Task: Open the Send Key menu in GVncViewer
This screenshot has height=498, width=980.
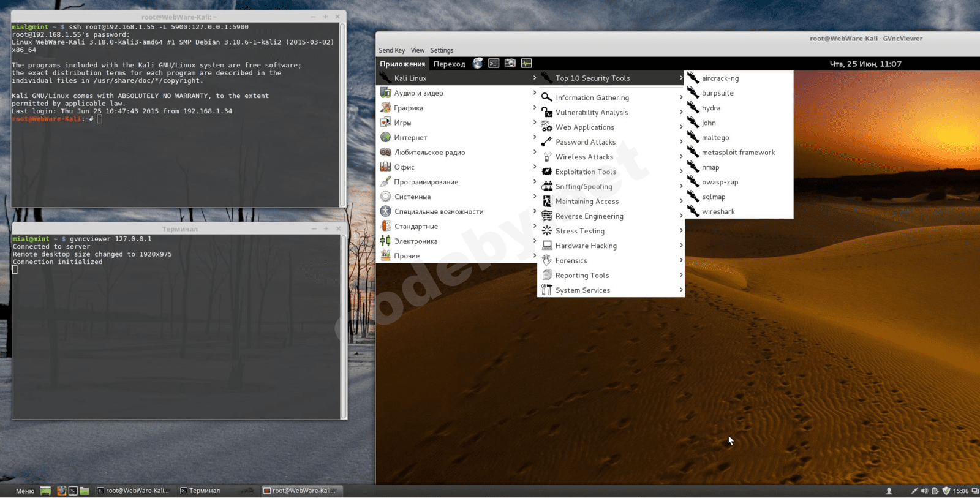Action: coord(392,50)
